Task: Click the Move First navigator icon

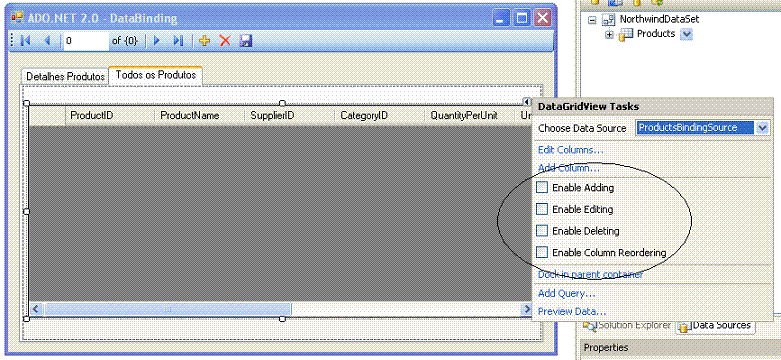Action: point(25,41)
